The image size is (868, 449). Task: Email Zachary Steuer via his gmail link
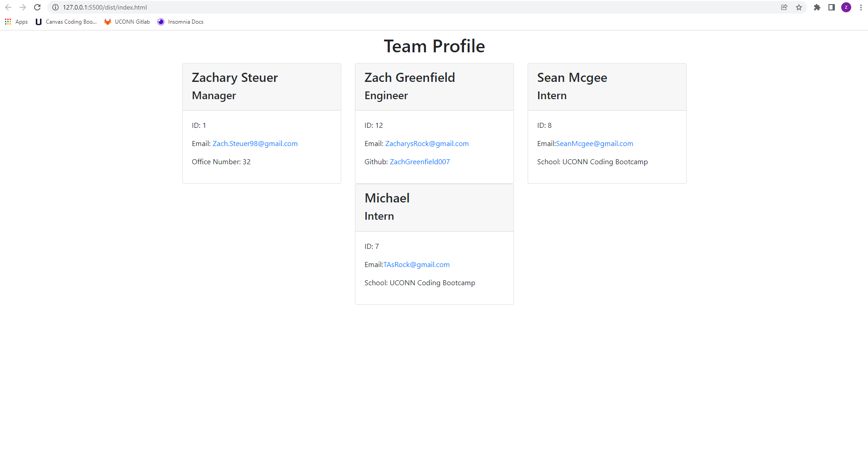pos(255,143)
